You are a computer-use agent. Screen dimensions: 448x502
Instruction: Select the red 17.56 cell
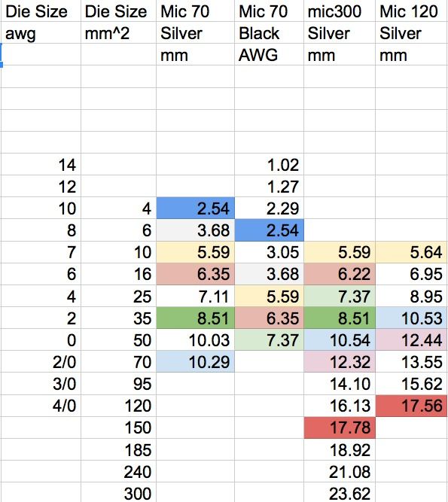point(412,406)
